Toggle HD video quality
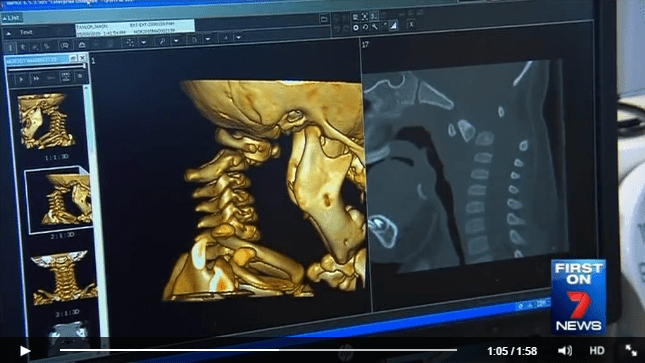Image resolution: width=645 pixels, height=363 pixels. click(597, 351)
